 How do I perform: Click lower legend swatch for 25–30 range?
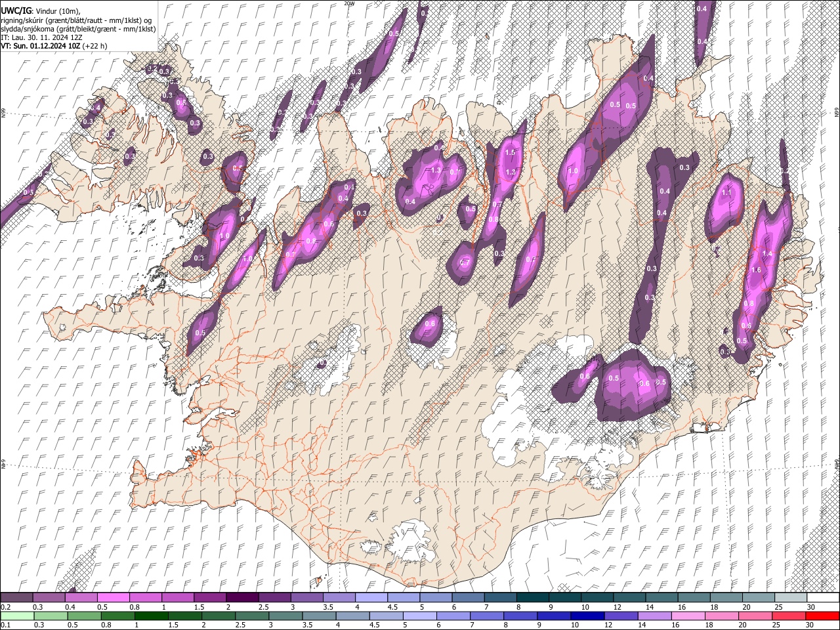coord(788,616)
